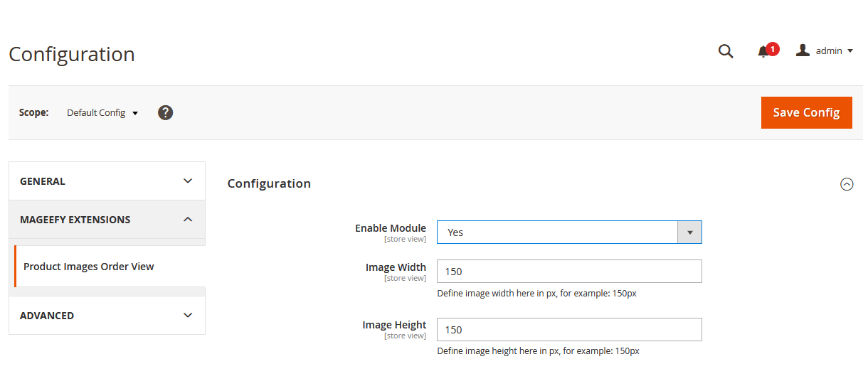Click the Configuration section heading

269,183
